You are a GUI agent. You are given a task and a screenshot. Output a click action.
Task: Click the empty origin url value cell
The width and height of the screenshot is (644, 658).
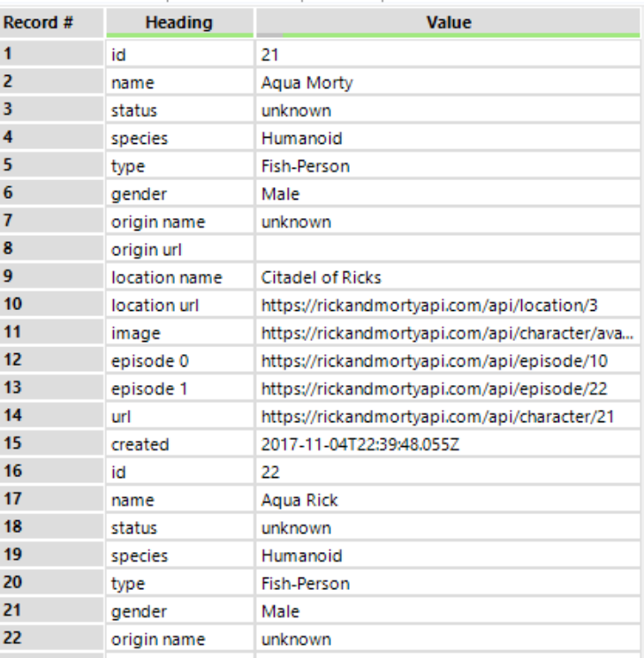click(x=447, y=249)
